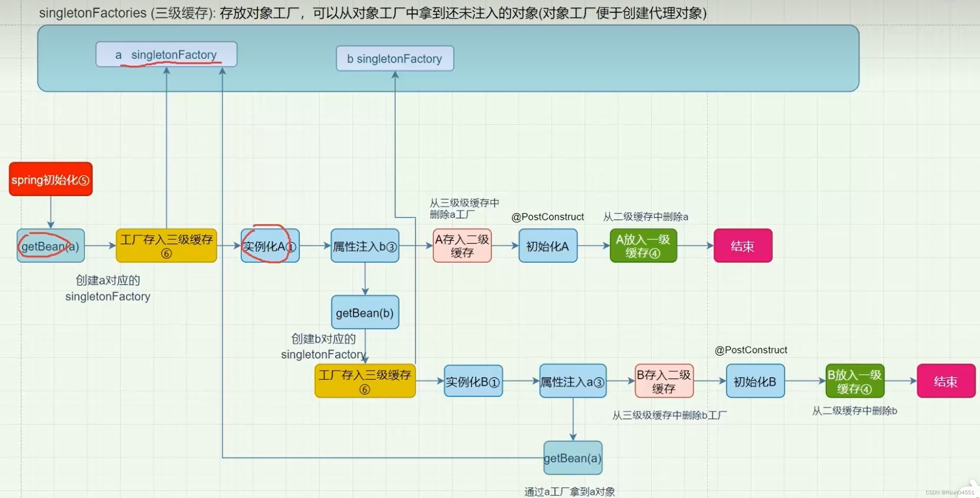Image resolution: width=980 pixels, height=498 pixels.
Task: Click the yellow 工厂存入三级缓存⑥ box before 实例化B
Action: (365, 381)
